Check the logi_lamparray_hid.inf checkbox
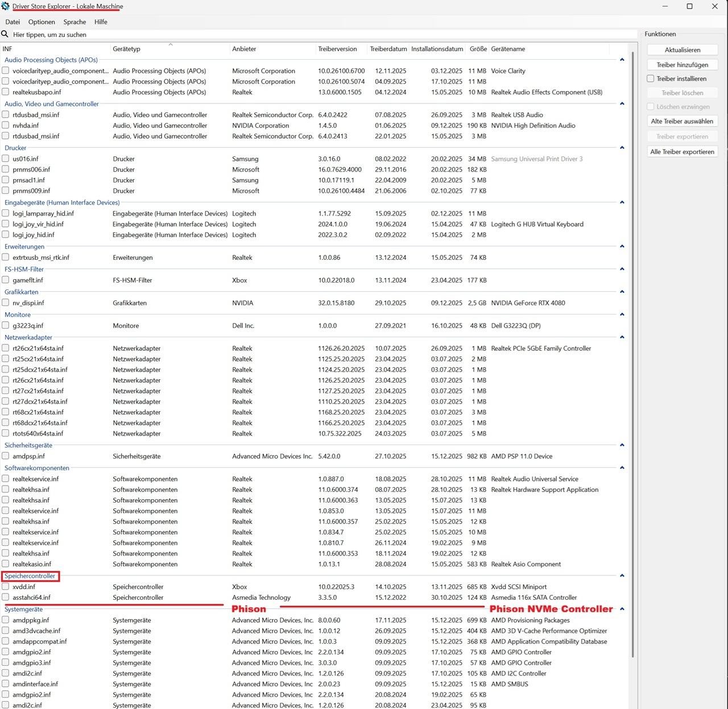 [5, 213]
